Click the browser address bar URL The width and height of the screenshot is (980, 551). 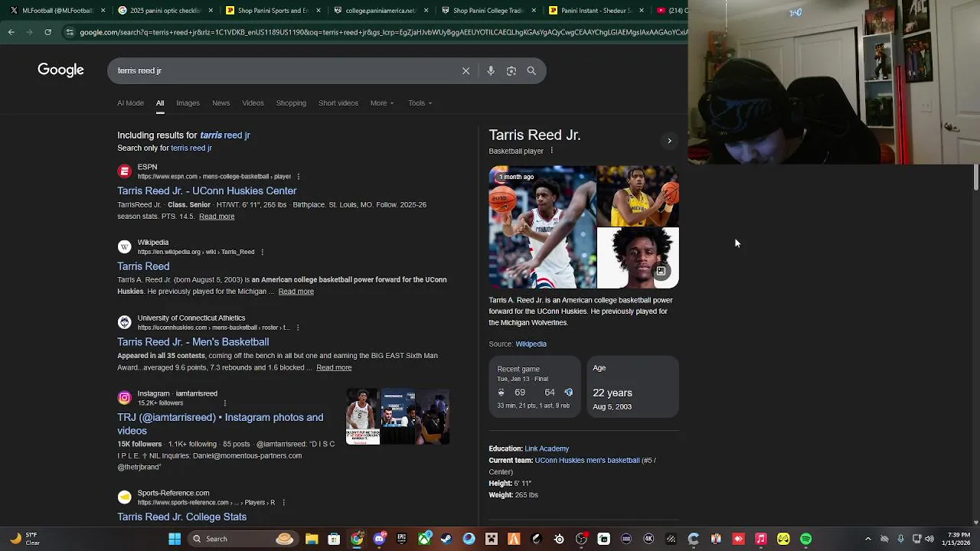click(x=383, y=32)
